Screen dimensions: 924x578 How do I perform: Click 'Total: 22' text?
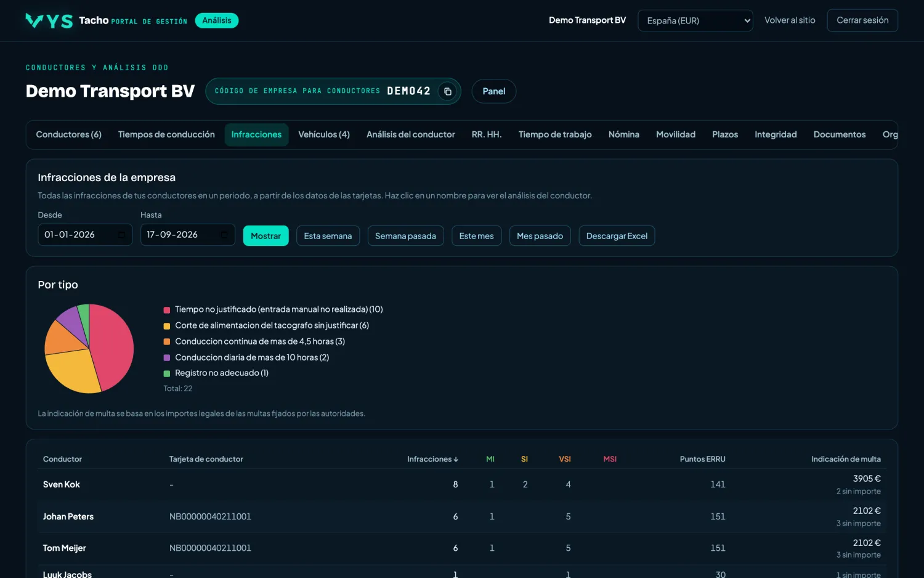178,389
